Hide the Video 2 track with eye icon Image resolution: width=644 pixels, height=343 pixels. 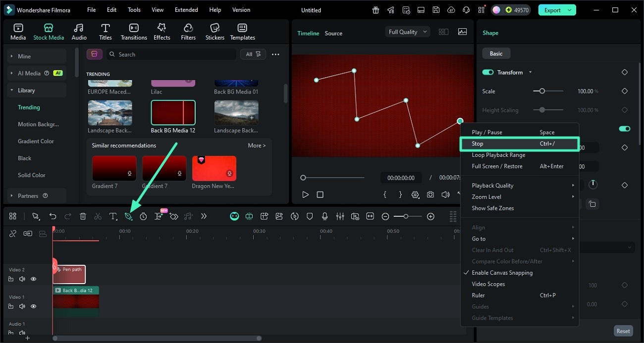pos(33,279)
